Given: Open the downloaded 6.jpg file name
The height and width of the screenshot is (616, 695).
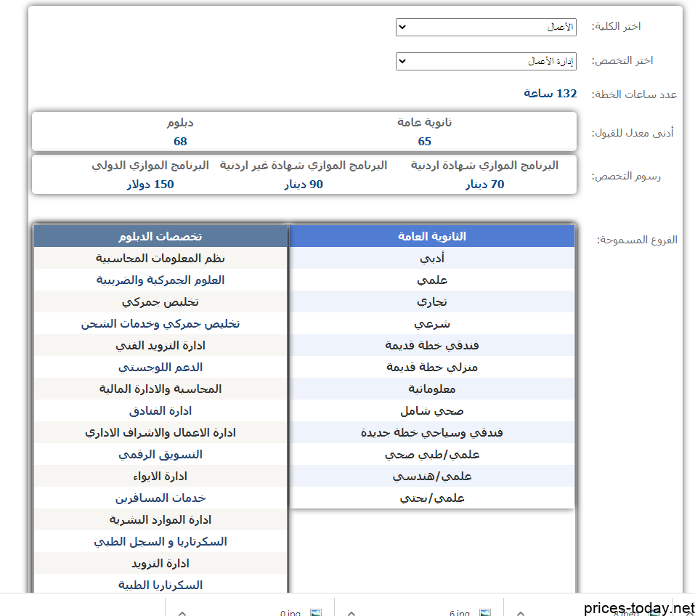Looking at the screenshot, I should 460,613.
